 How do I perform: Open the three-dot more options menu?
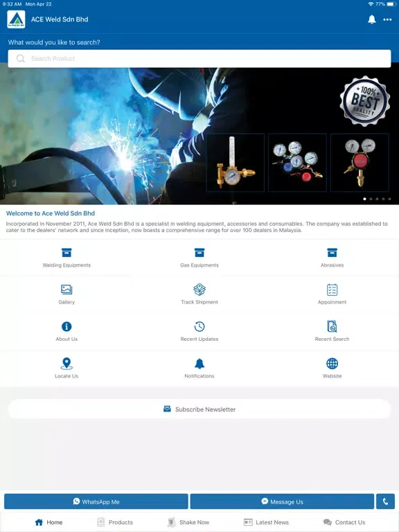coord(387,19)
